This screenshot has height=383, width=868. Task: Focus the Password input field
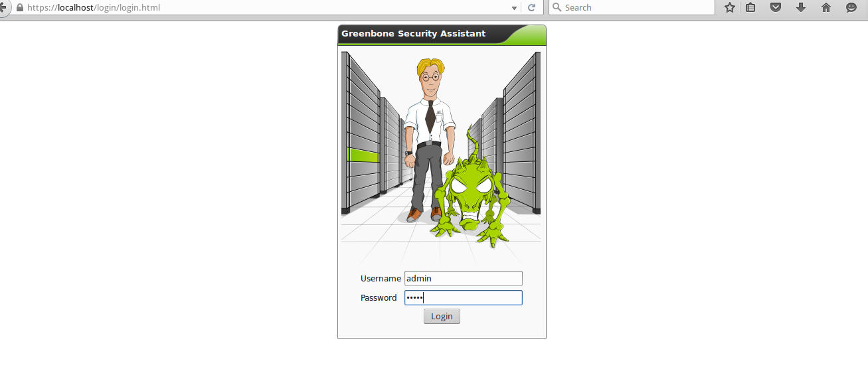click(x=464, y=298)
